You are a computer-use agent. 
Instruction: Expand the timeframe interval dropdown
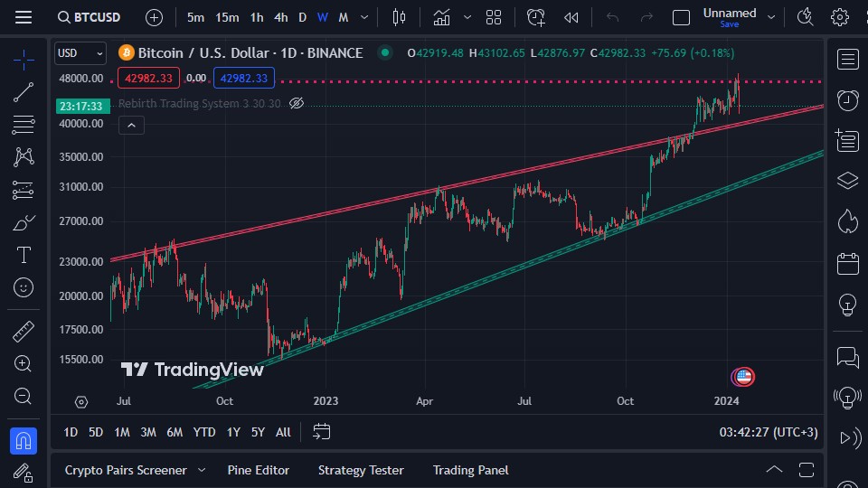tap(364, 18)
